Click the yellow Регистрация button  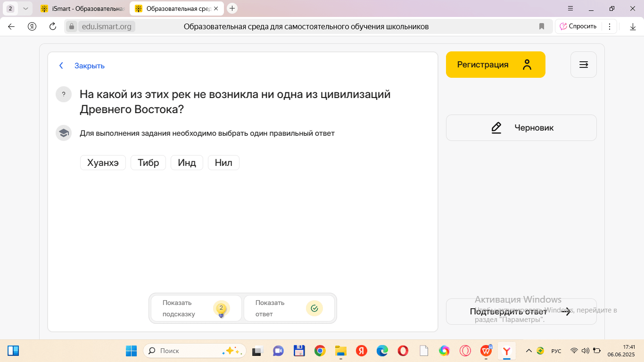[495, 65]
